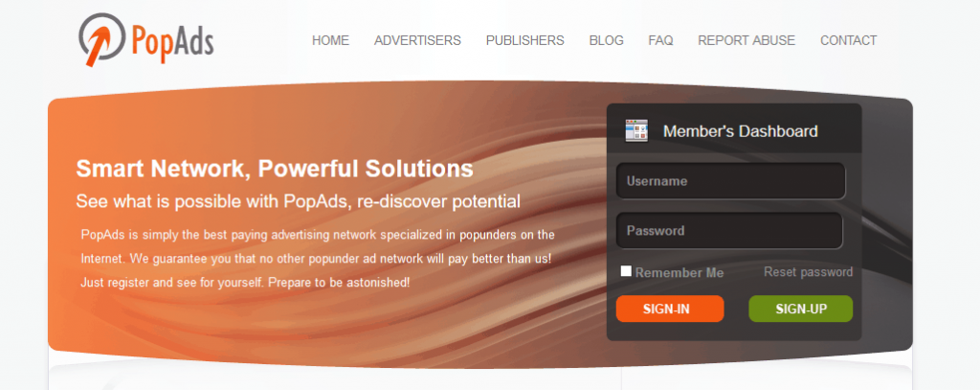Open the HOME menu item
This screenshot has height=390, width=980.
(330, 40)
